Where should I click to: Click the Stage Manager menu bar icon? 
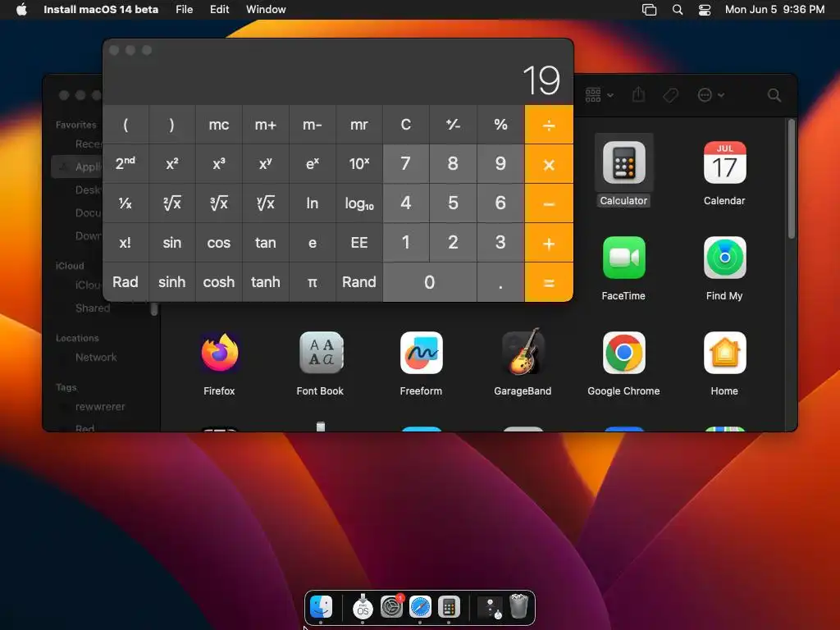[x=650, y=10]
